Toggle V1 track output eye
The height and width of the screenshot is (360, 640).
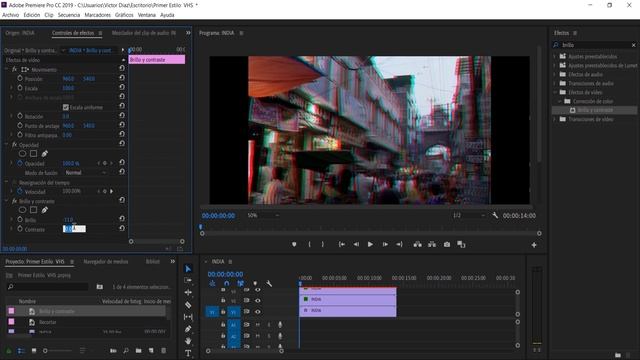coord(258,311)
